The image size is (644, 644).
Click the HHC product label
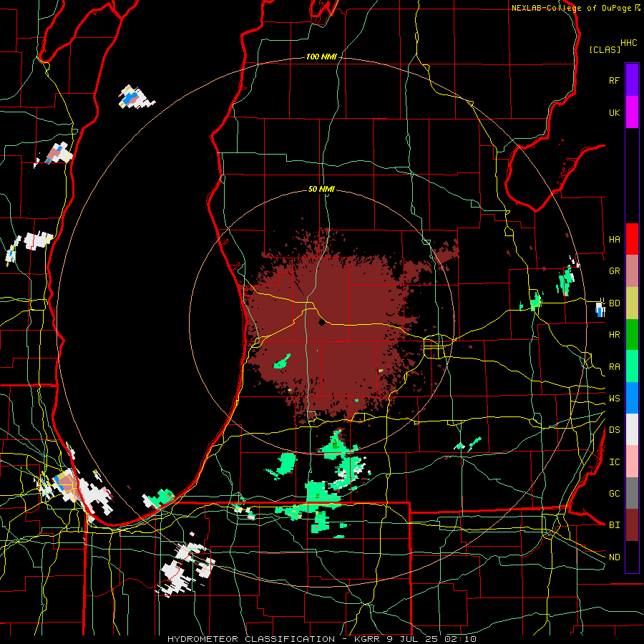coord(628,42)
